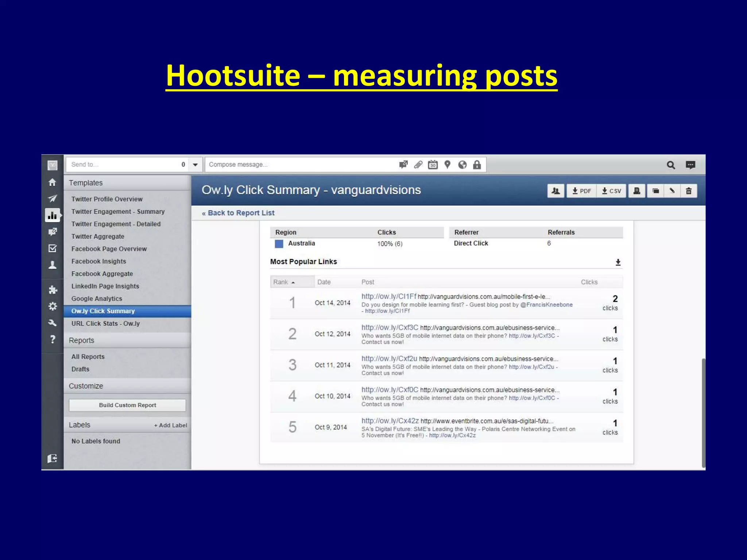Open the Send to profile dropdown arrow
Viewport: 747px width, 560px height.
(196, 165)
